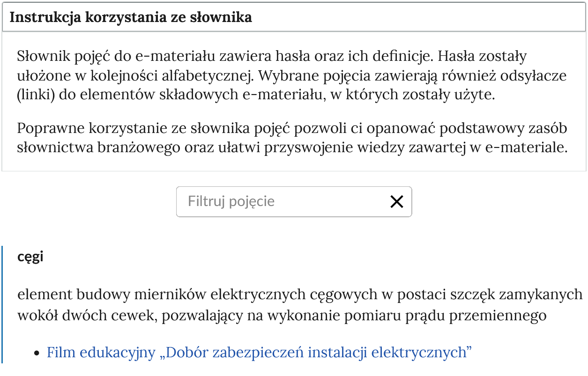Activate the clear icon beside the filter input
Image resolution: width=588 pixels, height=376 pixels.
tap(397, 201)
